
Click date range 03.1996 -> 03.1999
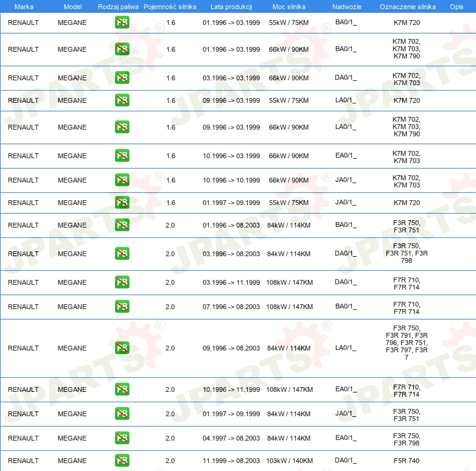231,78
